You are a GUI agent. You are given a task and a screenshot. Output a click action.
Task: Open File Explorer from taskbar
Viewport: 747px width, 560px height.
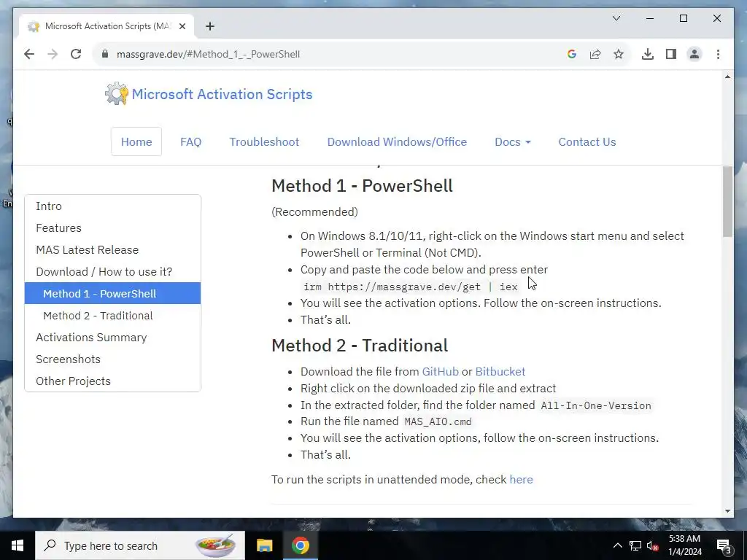click(264, 545)
